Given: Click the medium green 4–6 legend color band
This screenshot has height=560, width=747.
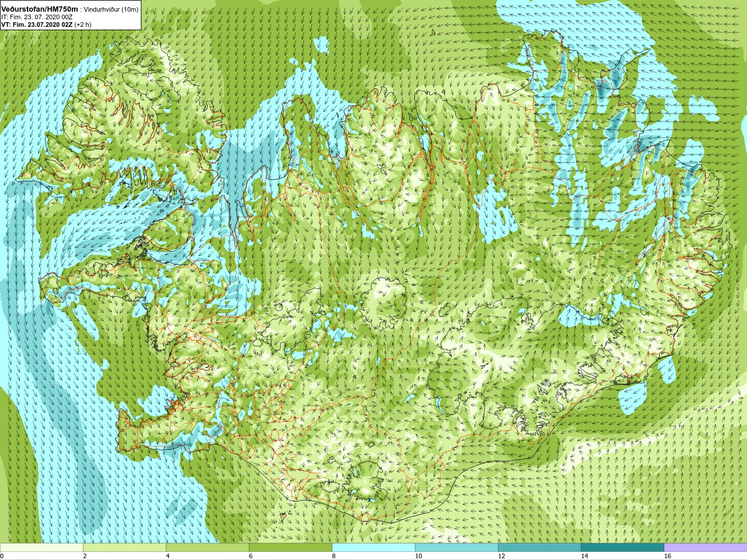Looking at the screenshot, I should (207, 548).
